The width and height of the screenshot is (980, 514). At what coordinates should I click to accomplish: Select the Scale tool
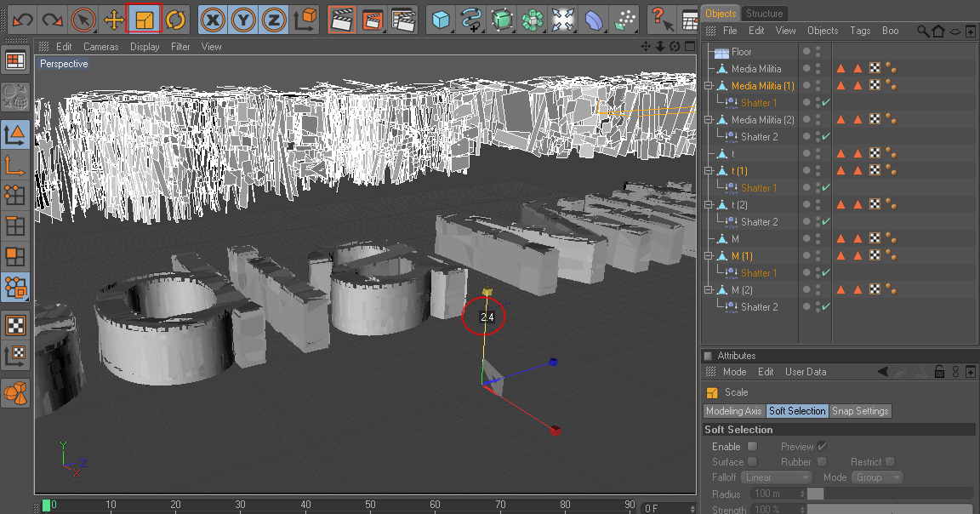[145, 20]
